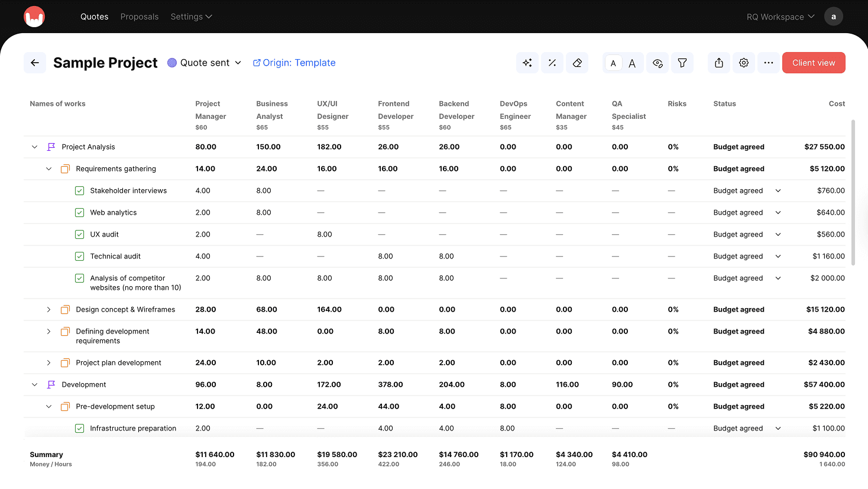Open the Settings menu
The height and width of the screenshot is (489, 868).
191,17
